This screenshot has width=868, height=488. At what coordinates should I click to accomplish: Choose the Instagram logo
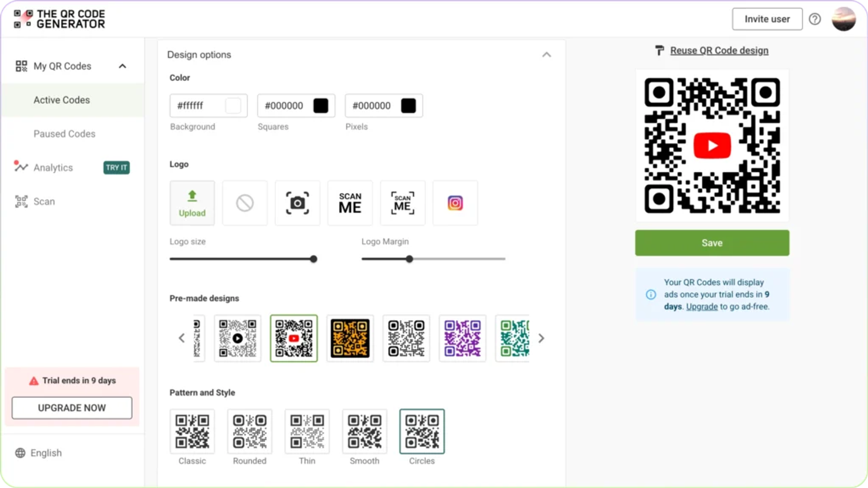[455, 203]
